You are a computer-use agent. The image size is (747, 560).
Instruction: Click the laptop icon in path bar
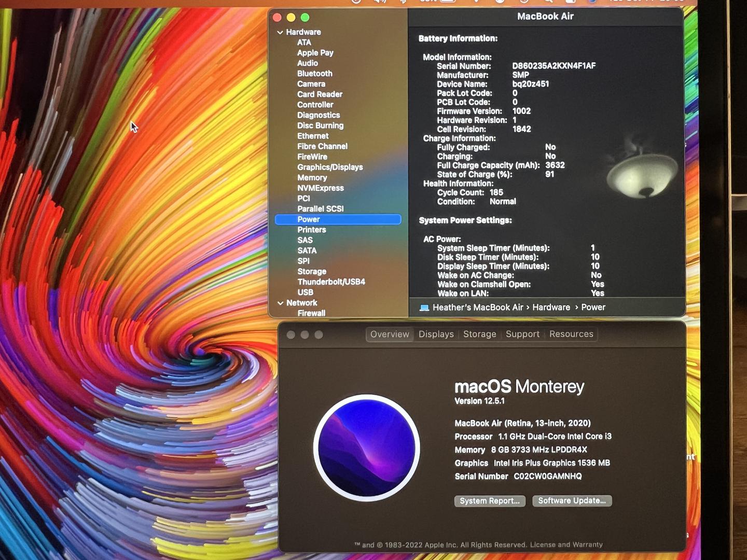pyautogui.click(x=424, y=308)
